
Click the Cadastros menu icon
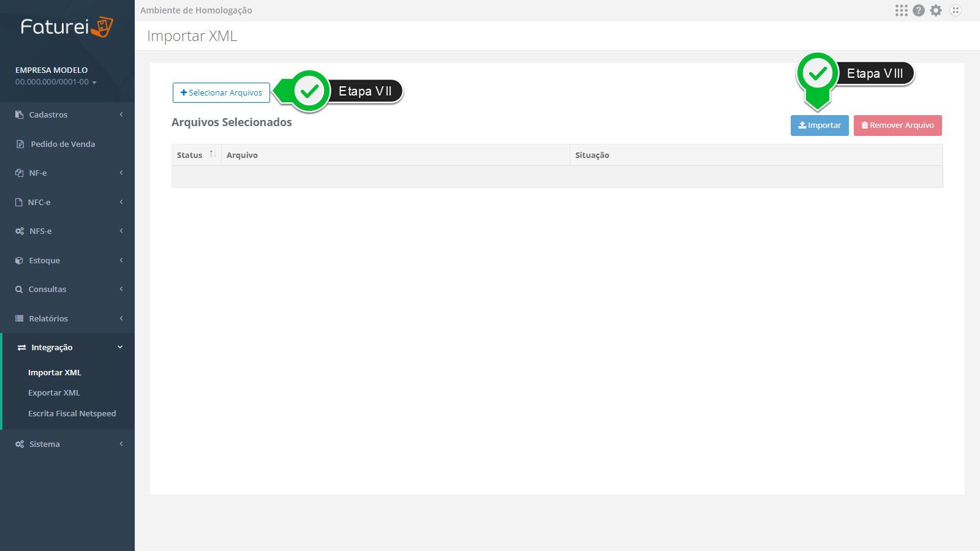[19, 114]
